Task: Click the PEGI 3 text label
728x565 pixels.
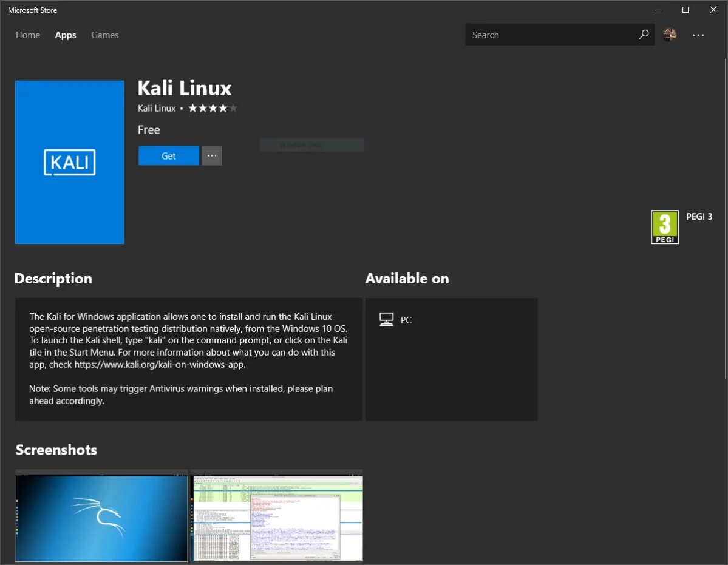Action: click(x=699, y=217)
